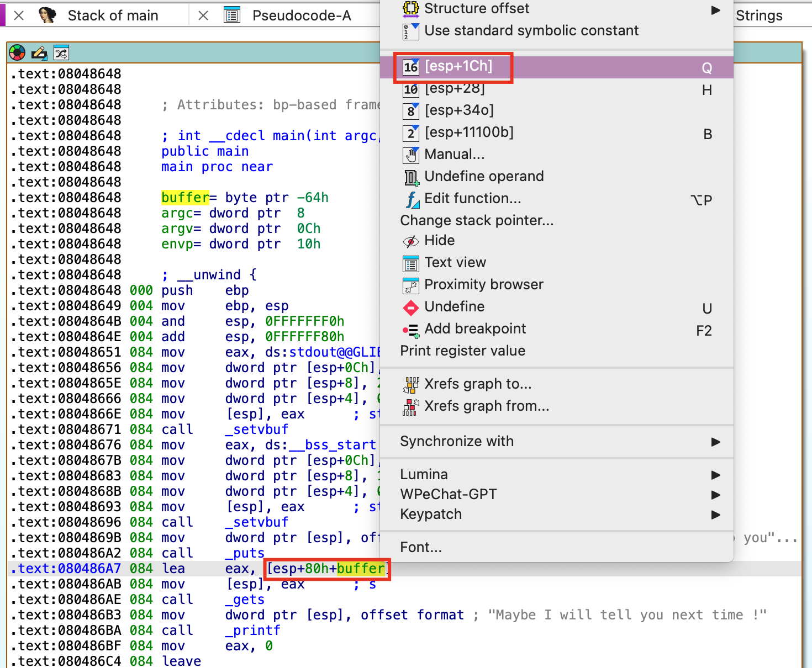Click the _gets call target
812x668 pixels.
tap(245, 600)
